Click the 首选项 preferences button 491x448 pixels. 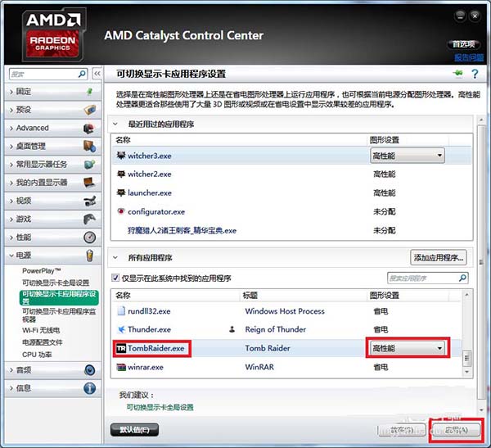(x=464, y=44)
